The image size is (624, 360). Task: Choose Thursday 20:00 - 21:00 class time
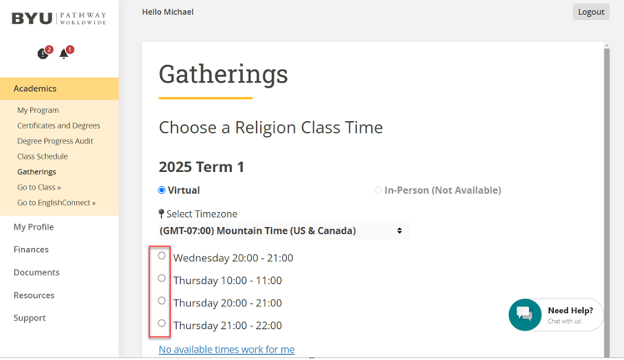tap(162, 300)
